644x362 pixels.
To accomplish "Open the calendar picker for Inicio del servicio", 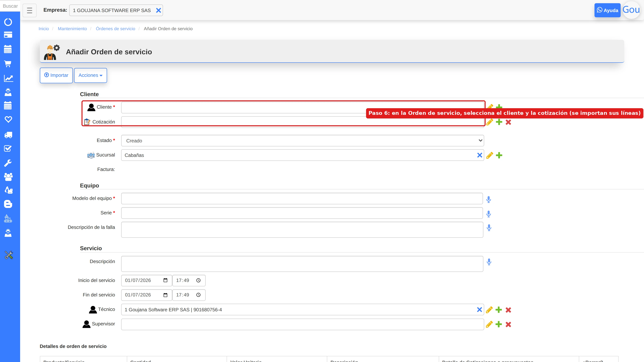I will 165,280.
